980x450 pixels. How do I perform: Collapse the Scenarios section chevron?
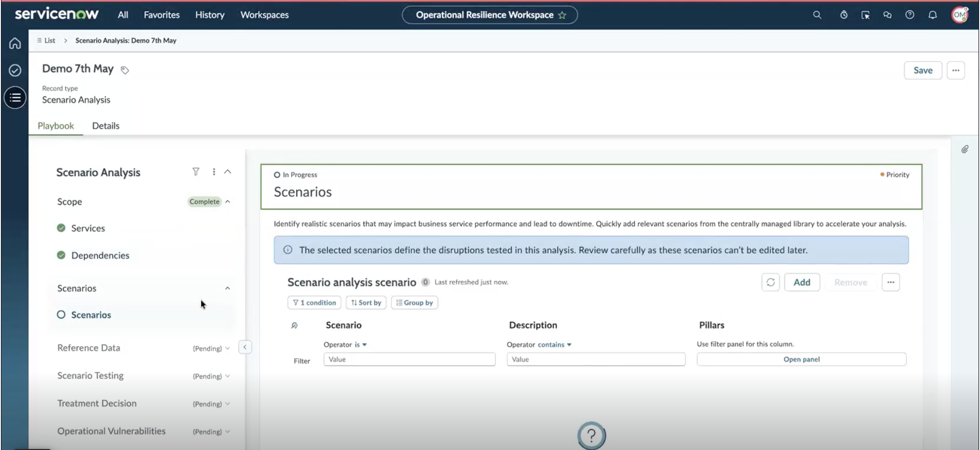[227, 288]
